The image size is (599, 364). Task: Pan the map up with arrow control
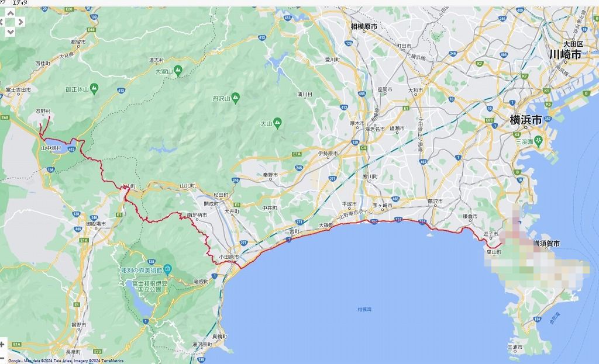(x=11, y=13)
